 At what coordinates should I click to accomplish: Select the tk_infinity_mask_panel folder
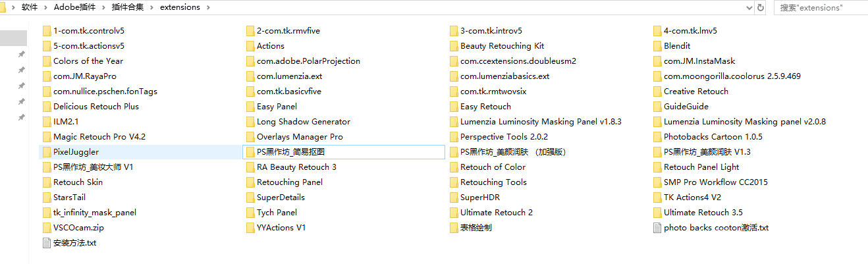click(89, 213)
